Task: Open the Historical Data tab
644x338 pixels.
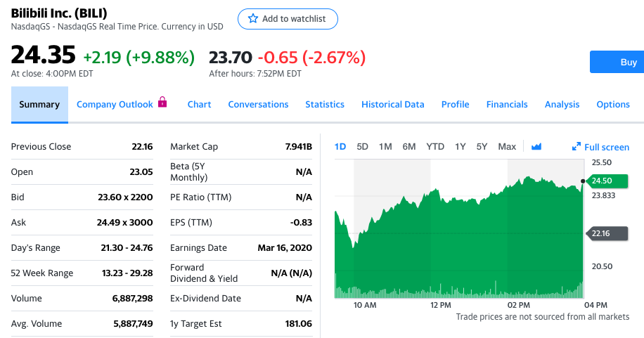Action: tap(392, 104)
